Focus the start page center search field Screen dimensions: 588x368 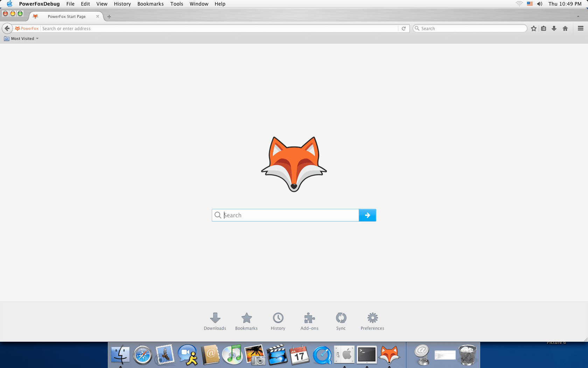tap(285, 215)
